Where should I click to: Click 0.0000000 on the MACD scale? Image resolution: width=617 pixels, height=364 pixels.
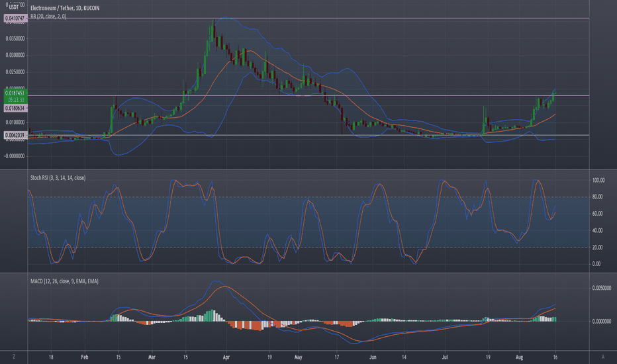coord(602,322)
